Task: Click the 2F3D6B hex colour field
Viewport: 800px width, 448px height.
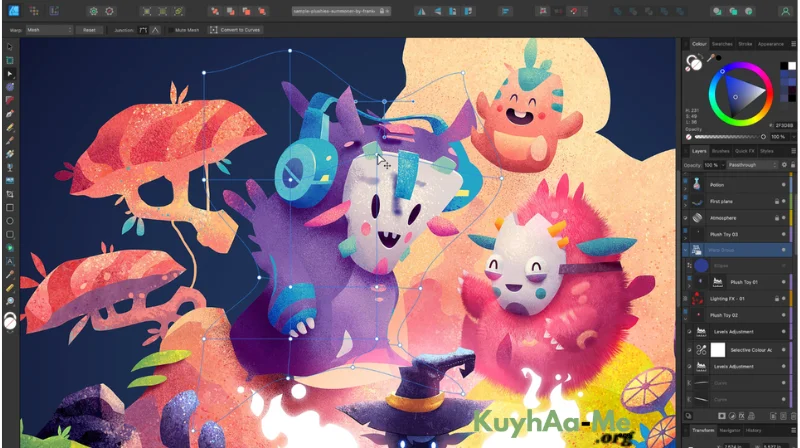Action: [x=784, y=126]
